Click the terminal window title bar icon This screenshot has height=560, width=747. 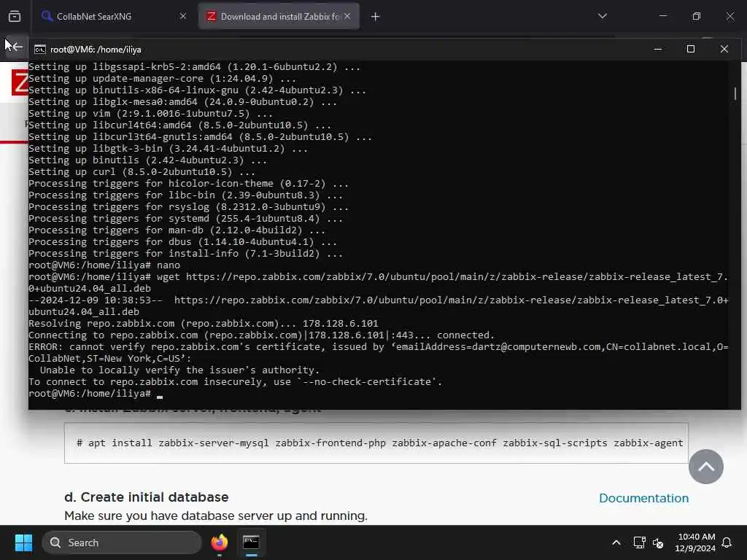[x=40, y=50]
